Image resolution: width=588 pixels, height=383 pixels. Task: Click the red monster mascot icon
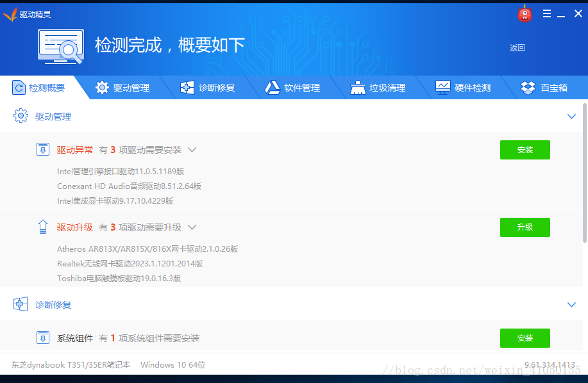tap(525, 14)
